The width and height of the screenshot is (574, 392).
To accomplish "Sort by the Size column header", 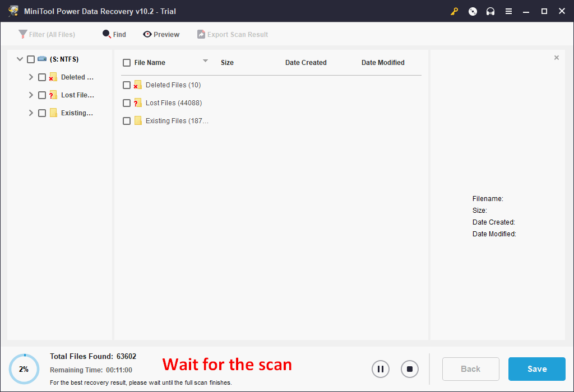I will point(227,63).
